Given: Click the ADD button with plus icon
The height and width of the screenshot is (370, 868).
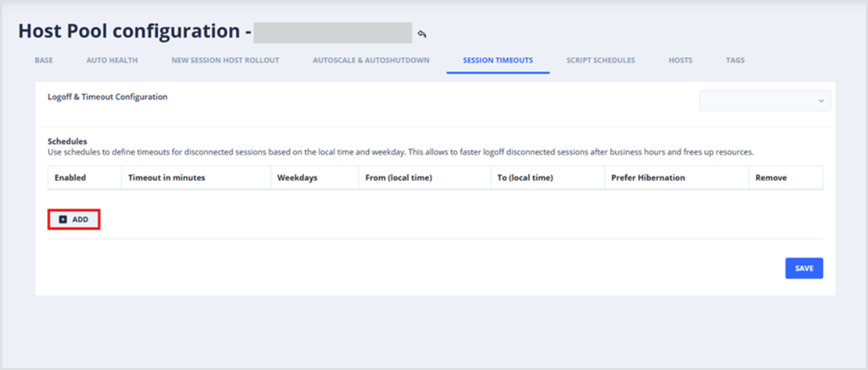Looking at the screenshot, I should tap(74, 219).
